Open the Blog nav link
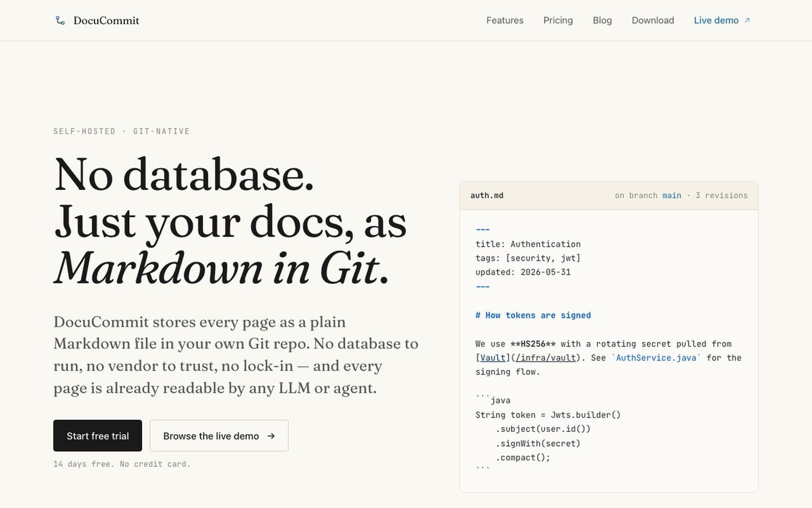The image size is (812, 508). (x=602, y=20)
